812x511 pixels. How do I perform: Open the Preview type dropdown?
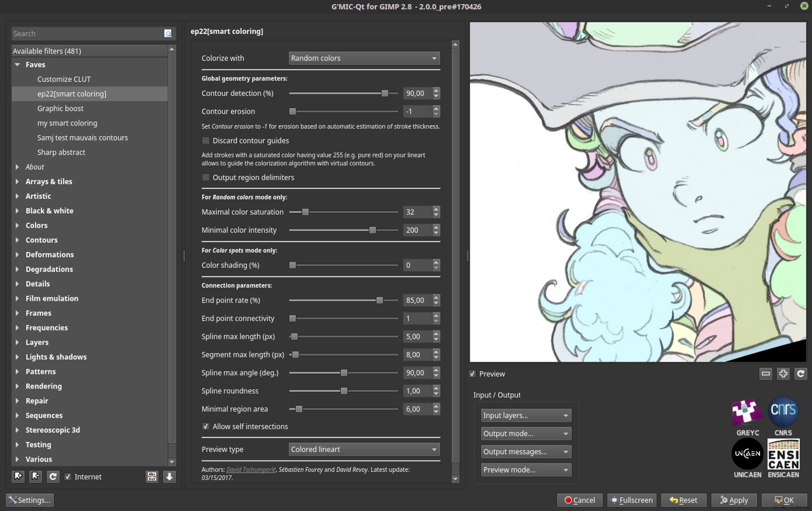(364, 449)
